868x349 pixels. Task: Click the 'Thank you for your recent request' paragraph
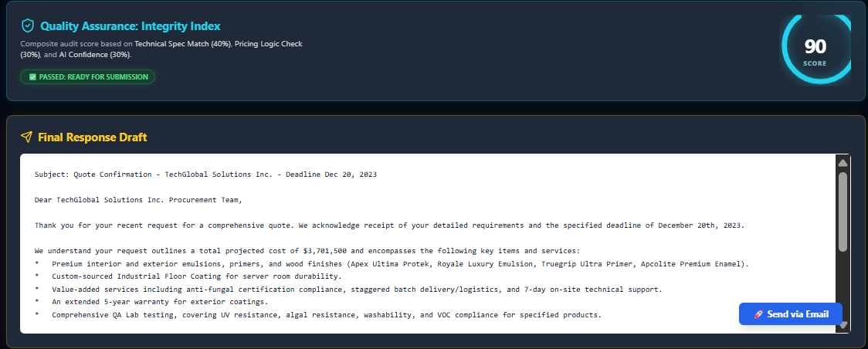pos(390,225)
